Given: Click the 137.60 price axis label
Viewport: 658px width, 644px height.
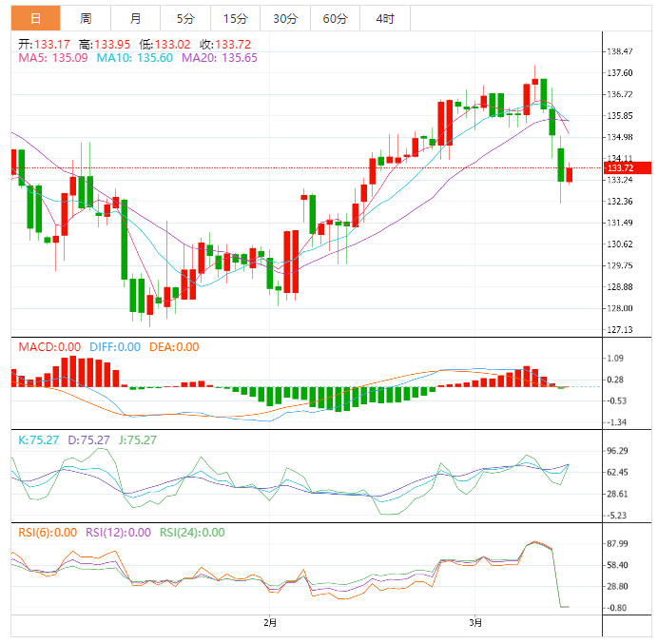Looking at the screenshot, I should (x=620, y=73).
